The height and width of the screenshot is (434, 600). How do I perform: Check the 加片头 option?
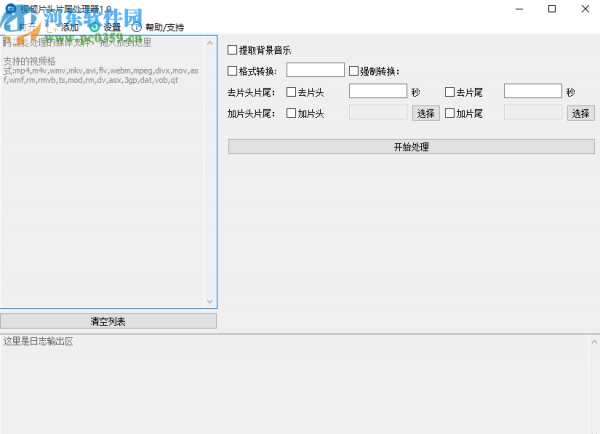point(292,114)
